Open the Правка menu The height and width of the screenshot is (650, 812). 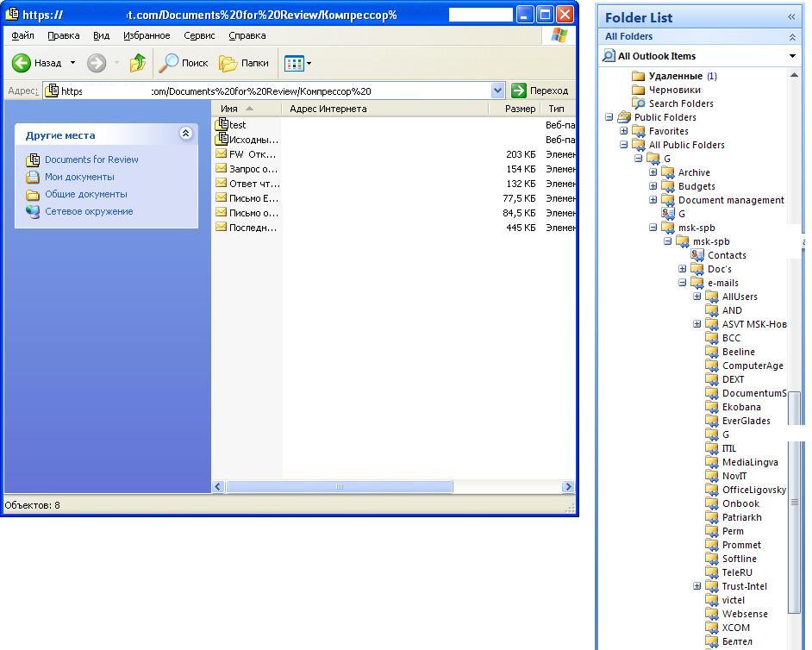pos(64,35)
